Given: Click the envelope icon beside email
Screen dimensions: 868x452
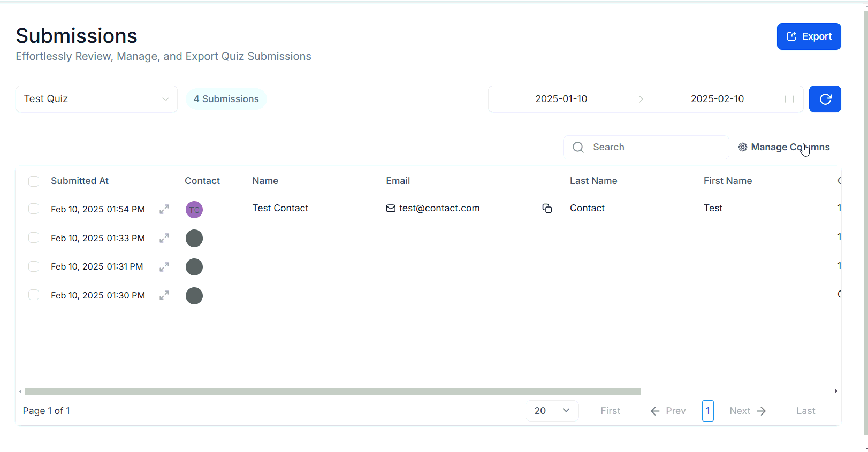Looking at the screenshot, I should [391, 208].
